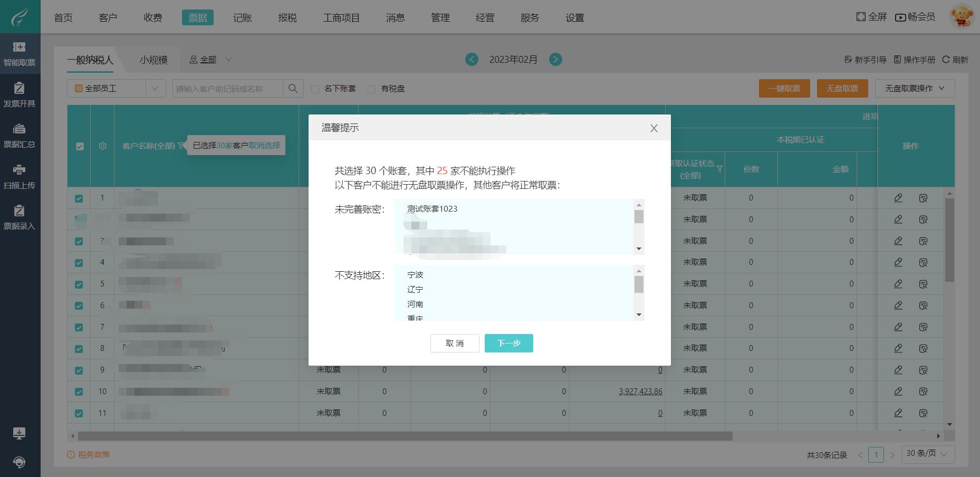Click 一键取票 button

(x=784, y=89)
